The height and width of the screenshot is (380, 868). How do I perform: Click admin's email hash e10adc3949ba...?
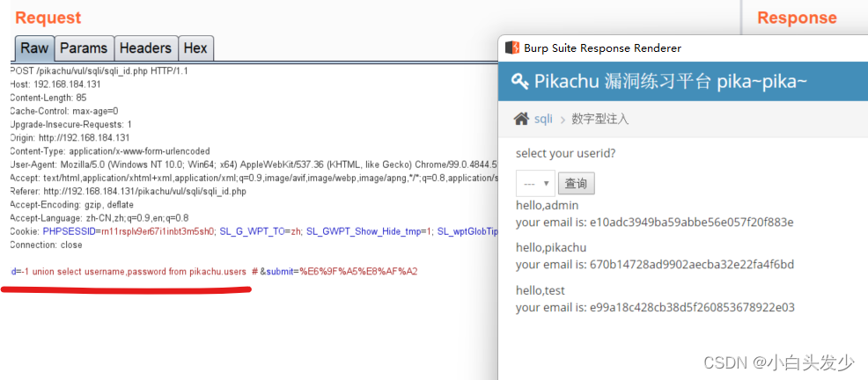tap(690, 223)
